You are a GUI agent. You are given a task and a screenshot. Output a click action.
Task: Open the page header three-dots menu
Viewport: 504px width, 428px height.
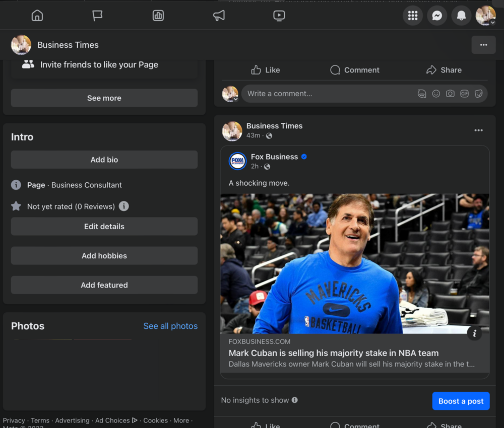483,45
